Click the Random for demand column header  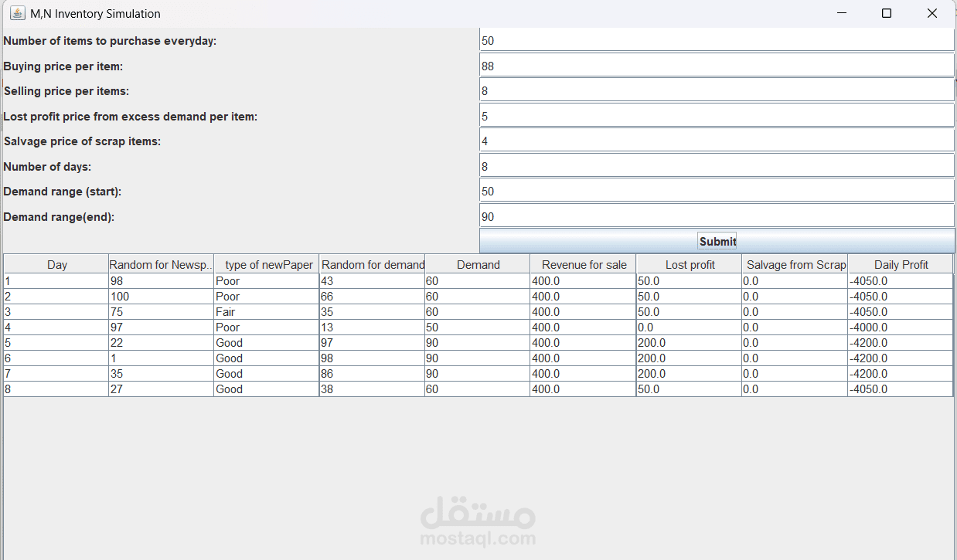(373, 264)
